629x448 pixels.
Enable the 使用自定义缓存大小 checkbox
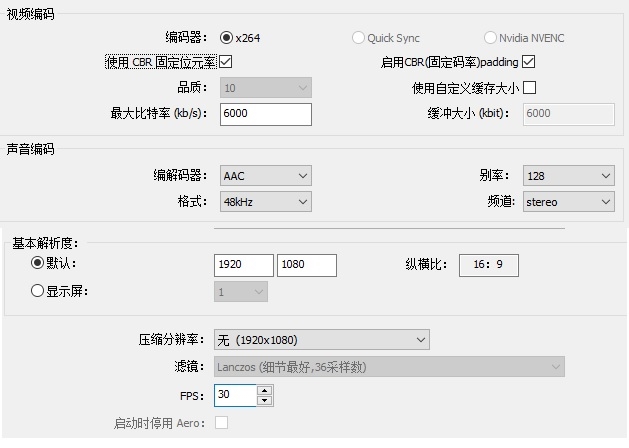(x=529, y=88)
